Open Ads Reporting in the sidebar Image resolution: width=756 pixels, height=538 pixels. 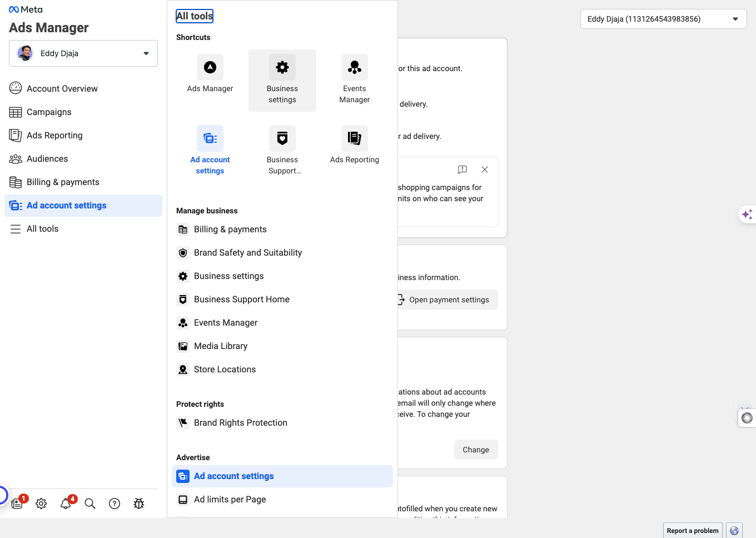pos(83,135)
